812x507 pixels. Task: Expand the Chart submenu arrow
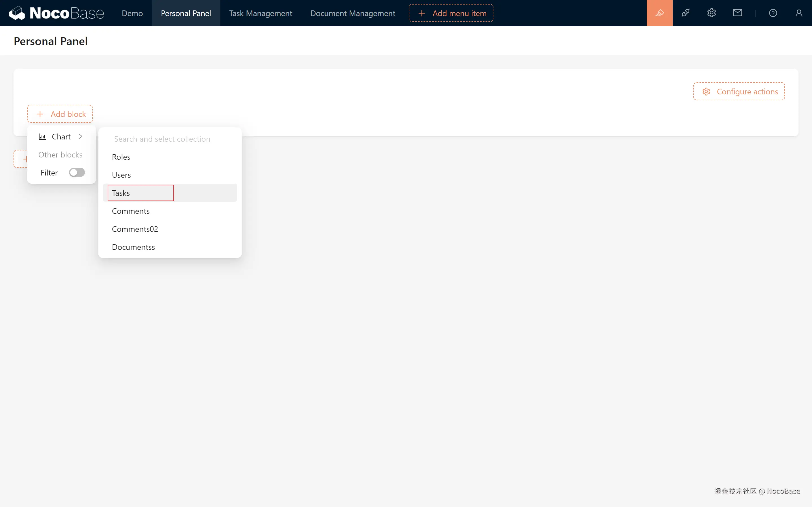point(81,136)
